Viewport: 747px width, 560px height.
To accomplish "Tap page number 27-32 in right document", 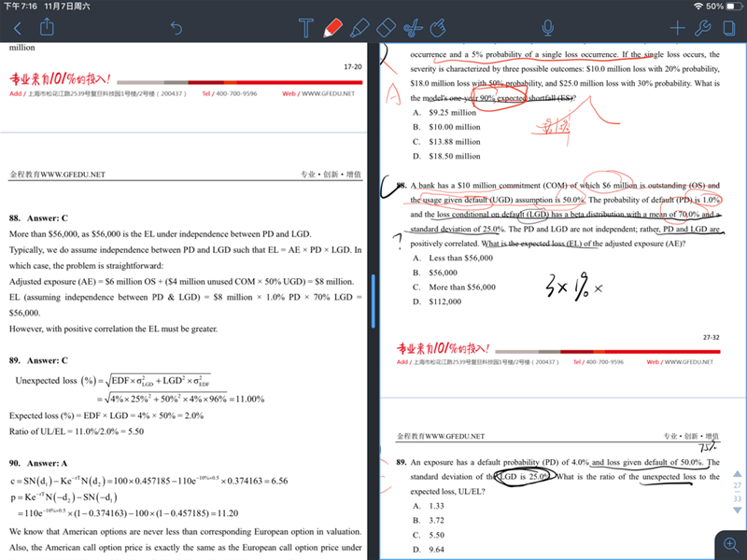I will [x=712, y=337].
